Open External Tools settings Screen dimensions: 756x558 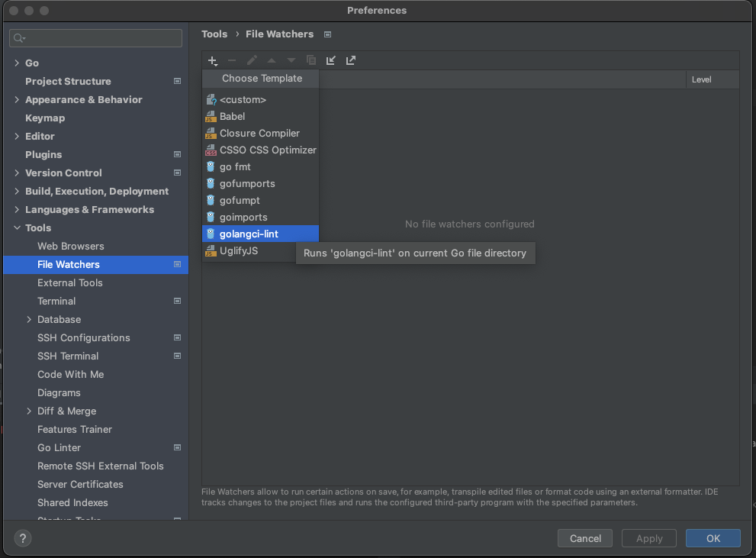point(70,282)
